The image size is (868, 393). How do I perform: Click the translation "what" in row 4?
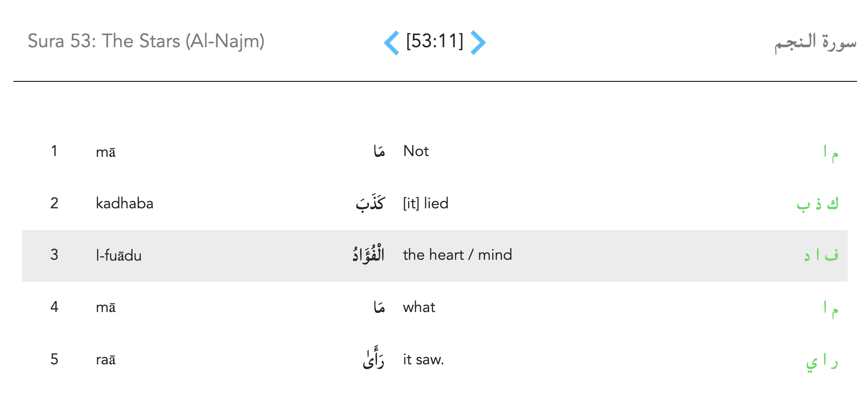(419, 307)
